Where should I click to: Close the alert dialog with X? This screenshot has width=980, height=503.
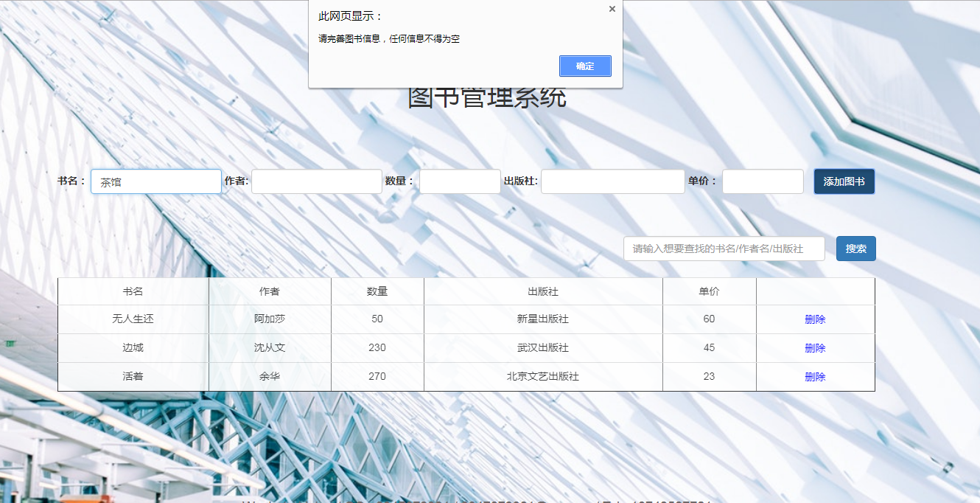612,9
